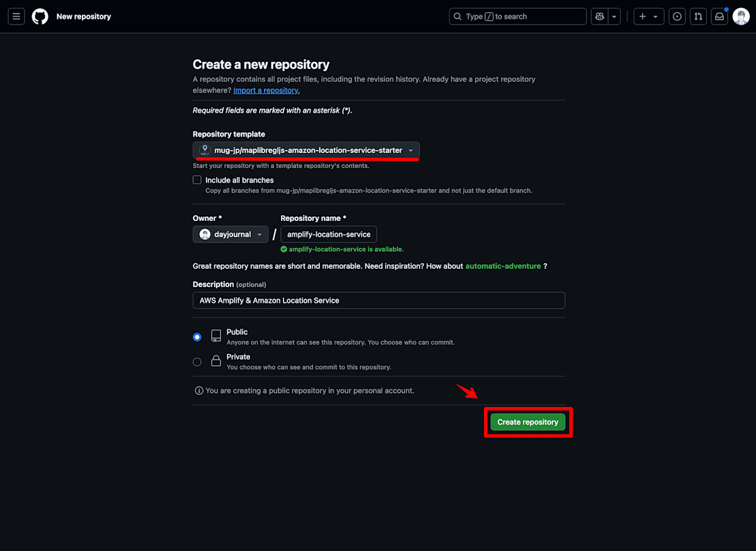Click the 'Create repository' button
The width and height of the screenshot is (756, 551).
pyautogui.click(x=528, y=422)
